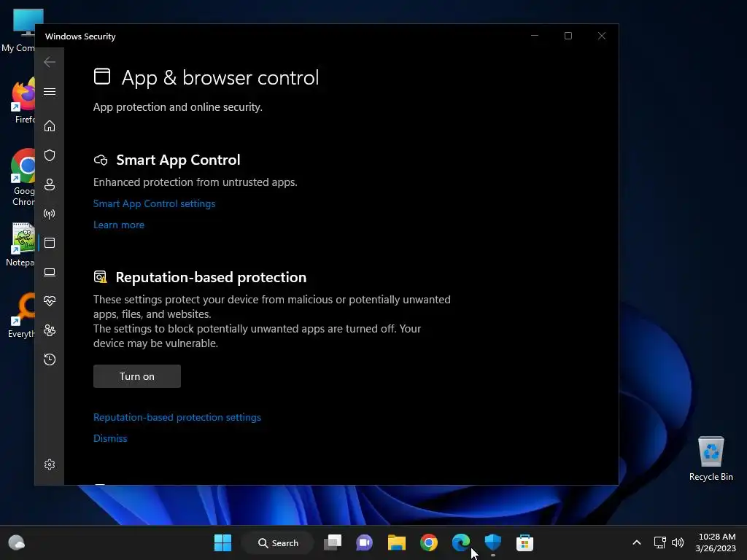Click Learn more under Smart App Control
The height and width of the screenshot is (560, 747).
(119, 225)
